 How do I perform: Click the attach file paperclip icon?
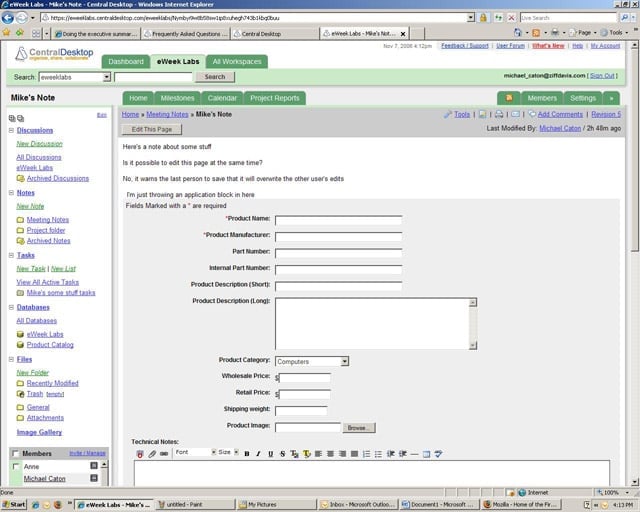[x=152, y=454]
